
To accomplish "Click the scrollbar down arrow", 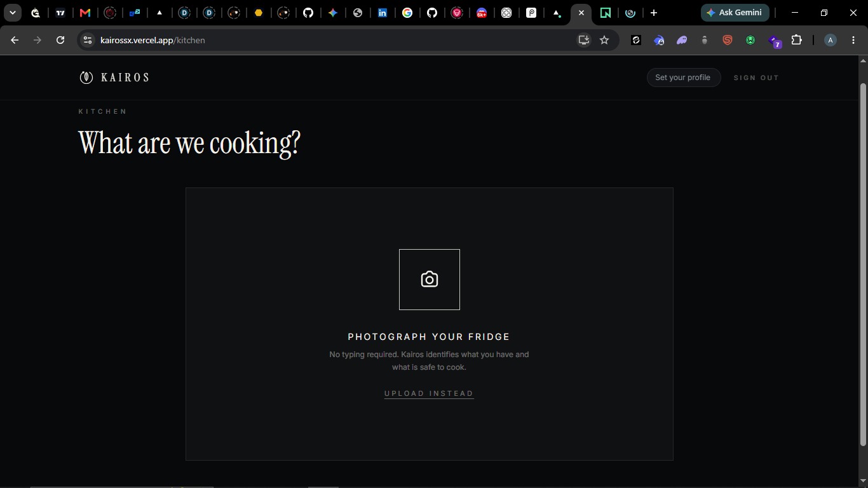I will coord(863,481).
